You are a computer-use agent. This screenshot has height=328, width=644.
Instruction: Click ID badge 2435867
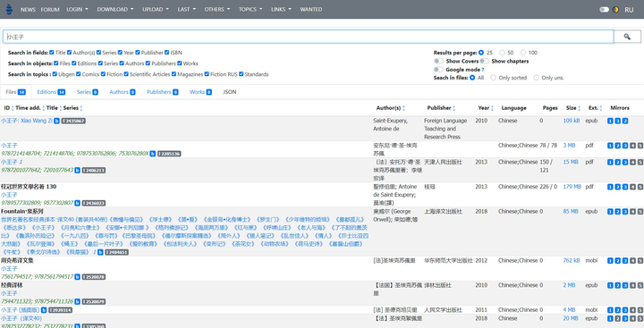coord(73,121)
